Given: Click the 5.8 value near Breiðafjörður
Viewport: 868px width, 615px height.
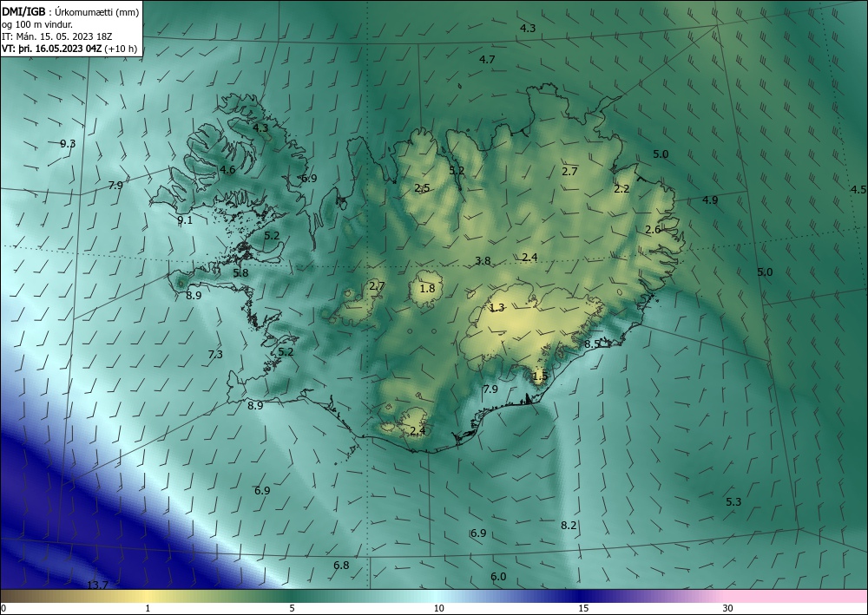Looking at the screenshot, I should pyautogui.click(x=240, y=272).
